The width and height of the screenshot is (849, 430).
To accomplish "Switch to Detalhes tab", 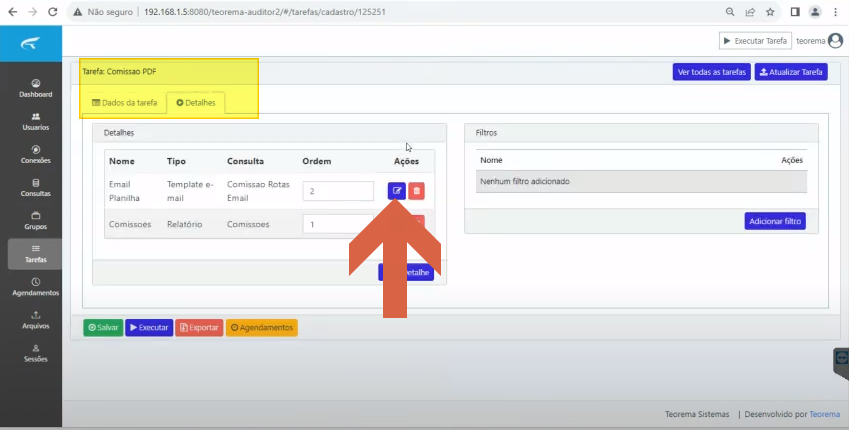I will (196, 103).
